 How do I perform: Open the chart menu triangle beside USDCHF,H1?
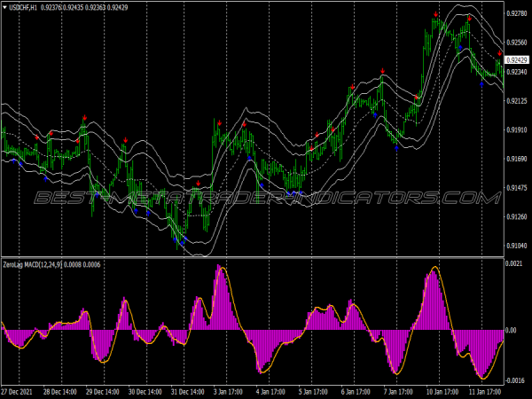click(x=4, y=7)
